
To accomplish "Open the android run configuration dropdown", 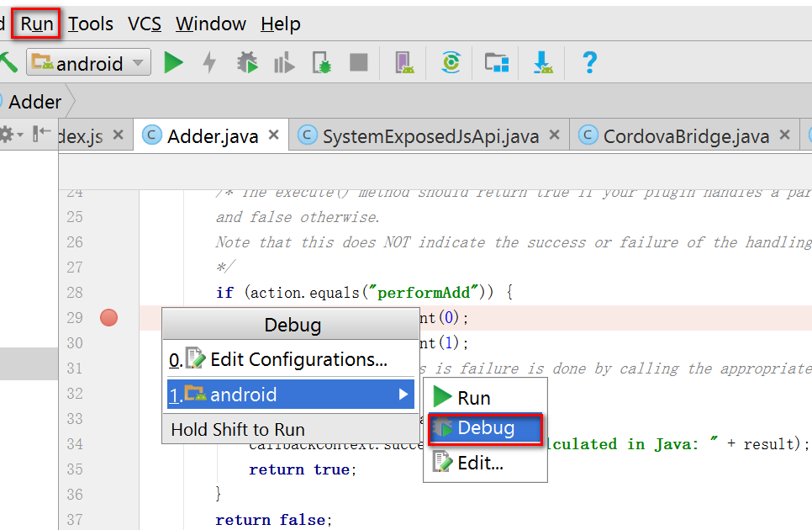I will [x=88, y=63].
